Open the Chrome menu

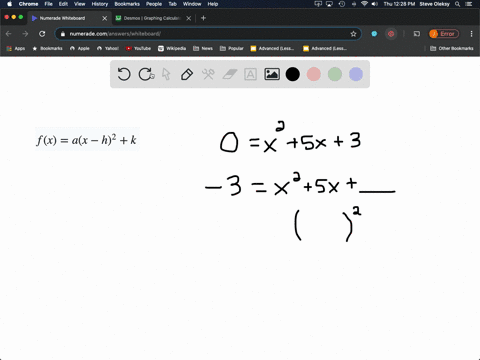click(28, 4)
